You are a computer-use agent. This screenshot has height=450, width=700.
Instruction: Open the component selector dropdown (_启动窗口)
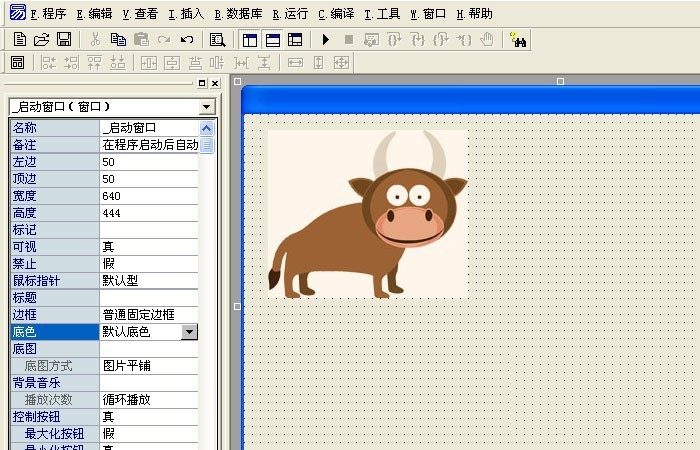pos(206,107)
